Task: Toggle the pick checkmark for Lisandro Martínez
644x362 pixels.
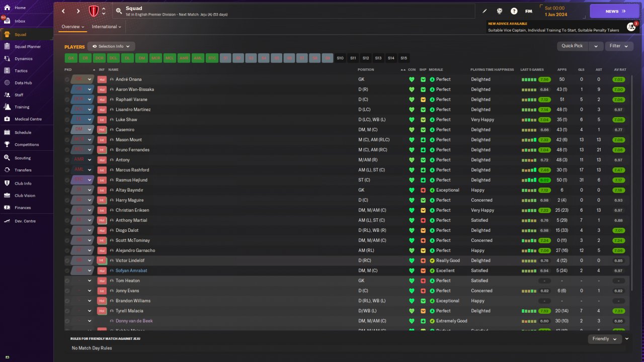Action: pyautogui.click(x=67, y=110)
